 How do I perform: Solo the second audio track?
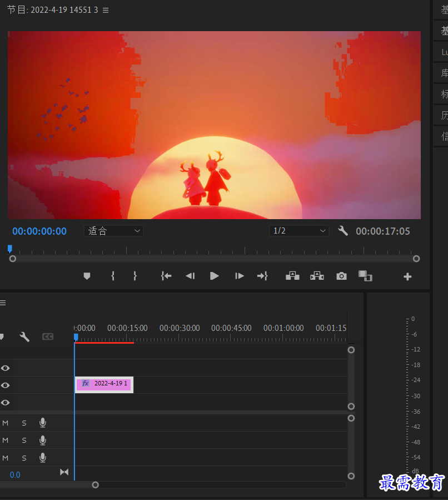pyautogui.click(x=24, y=440)
